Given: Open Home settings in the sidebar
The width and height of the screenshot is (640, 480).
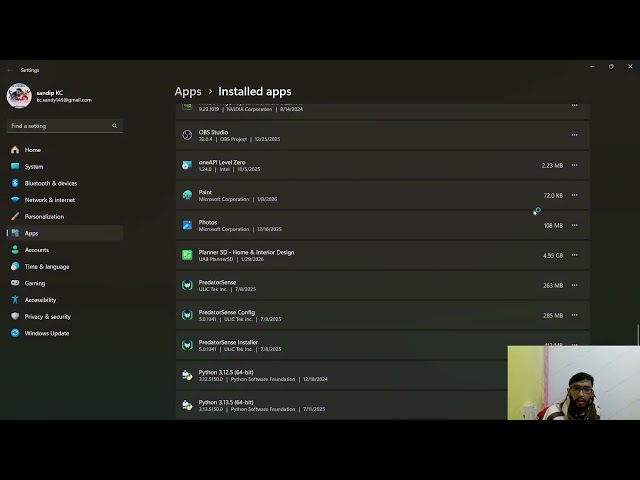Looking at the screenshot, I should 64,150.
